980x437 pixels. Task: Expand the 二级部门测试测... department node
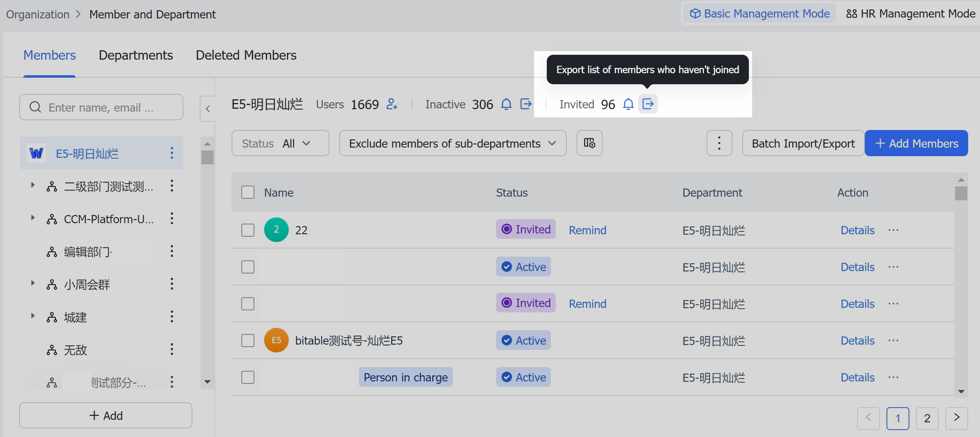(33, 185)
